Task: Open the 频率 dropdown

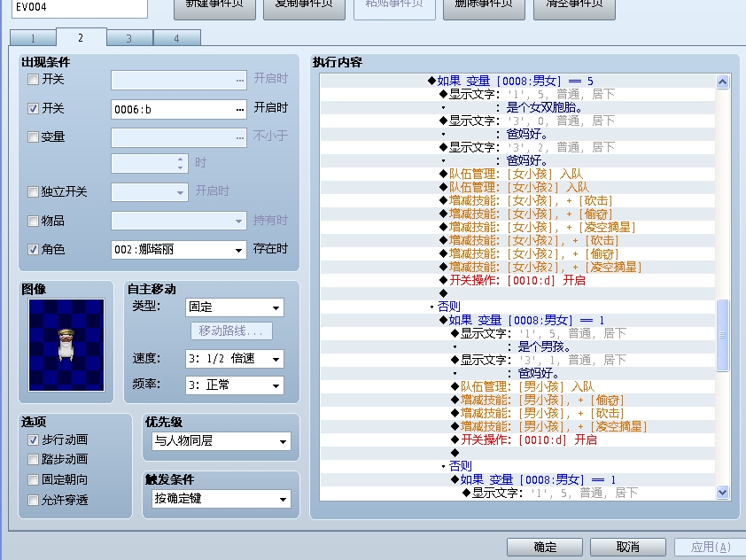Action: click(235, 385)
